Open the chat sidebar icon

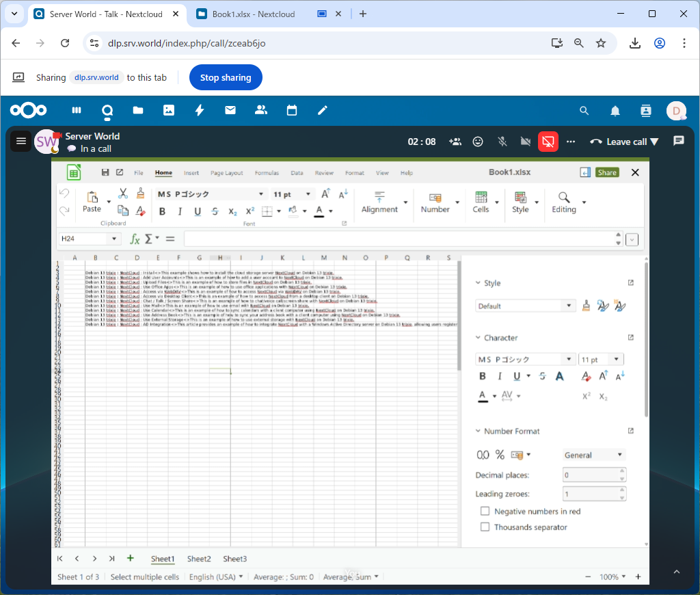pos(678,141)
